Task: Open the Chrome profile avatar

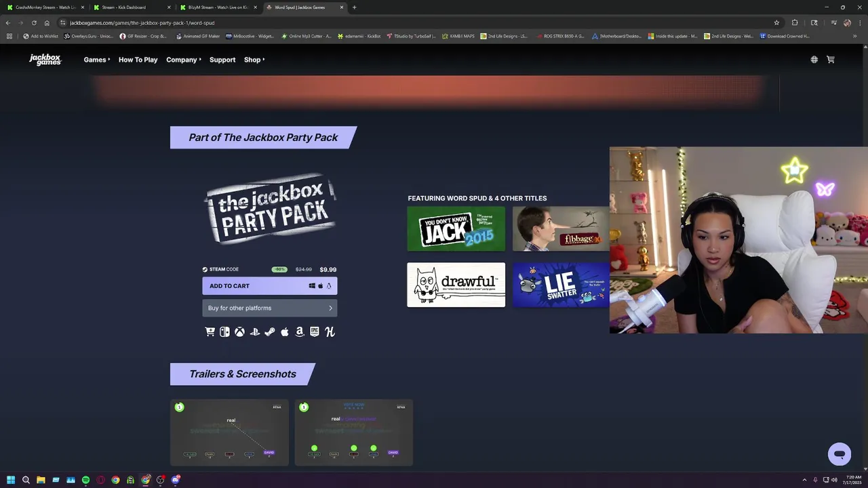Action: pos(847,22)
